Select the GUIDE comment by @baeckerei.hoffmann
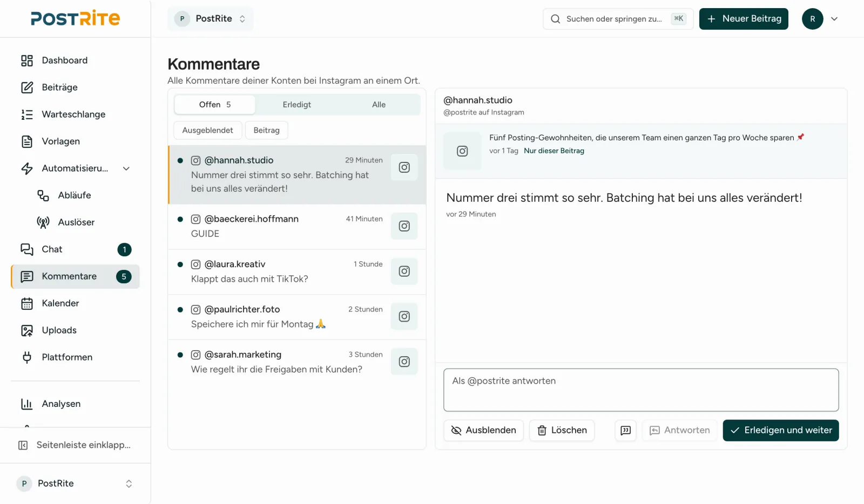The image size is (864, 504). pos(297,227)
